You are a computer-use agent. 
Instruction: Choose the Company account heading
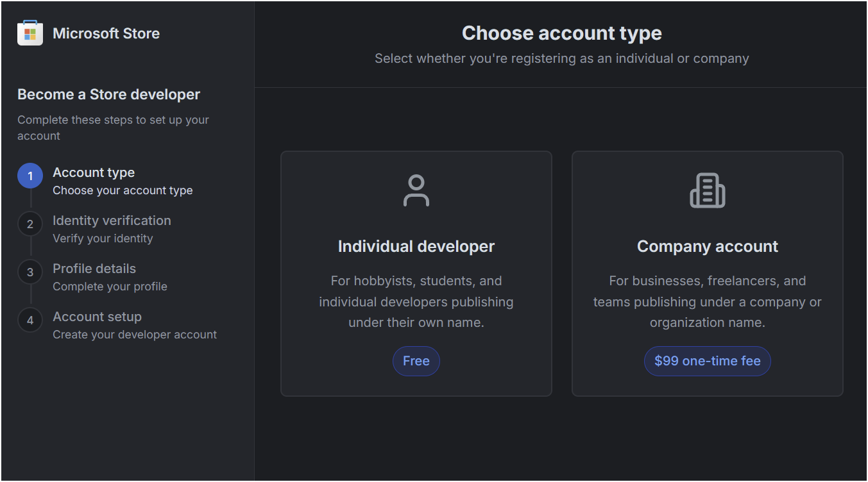tap(708, 247)
